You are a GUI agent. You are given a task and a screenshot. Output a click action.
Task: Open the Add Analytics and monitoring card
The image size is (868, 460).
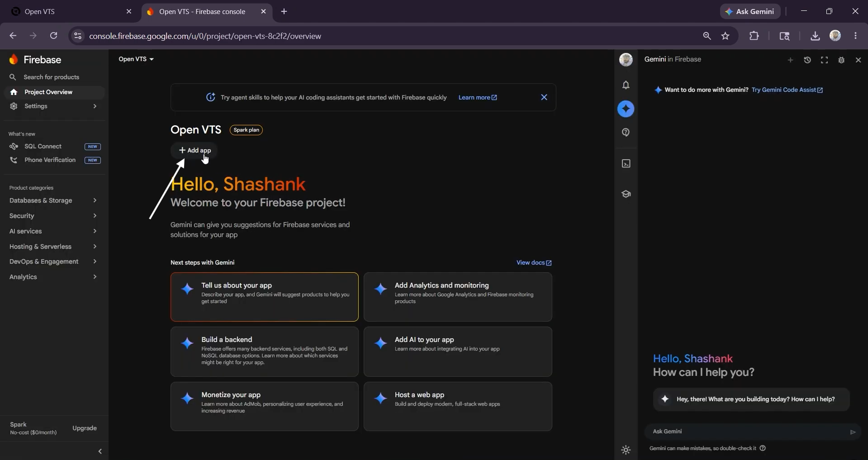pos(458,297)
